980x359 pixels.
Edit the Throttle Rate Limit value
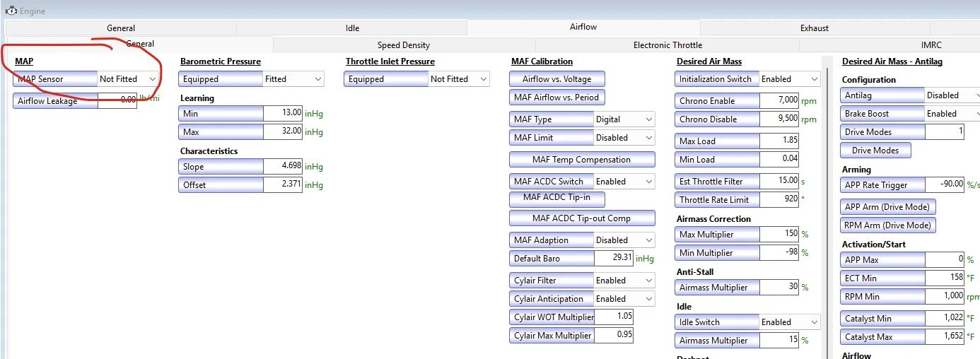[779, 200]
